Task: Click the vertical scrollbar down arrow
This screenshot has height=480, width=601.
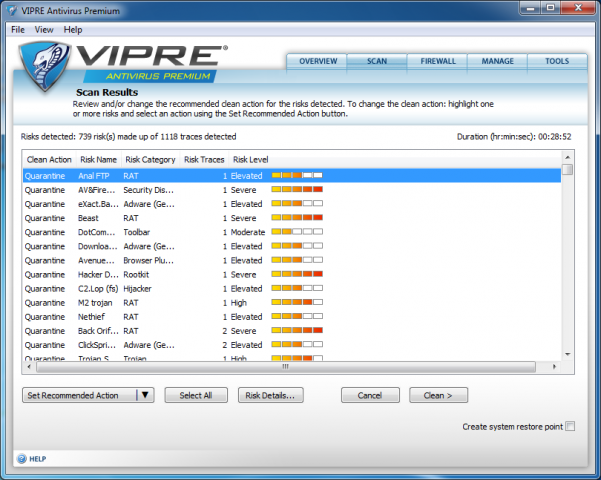Action: 568,354
